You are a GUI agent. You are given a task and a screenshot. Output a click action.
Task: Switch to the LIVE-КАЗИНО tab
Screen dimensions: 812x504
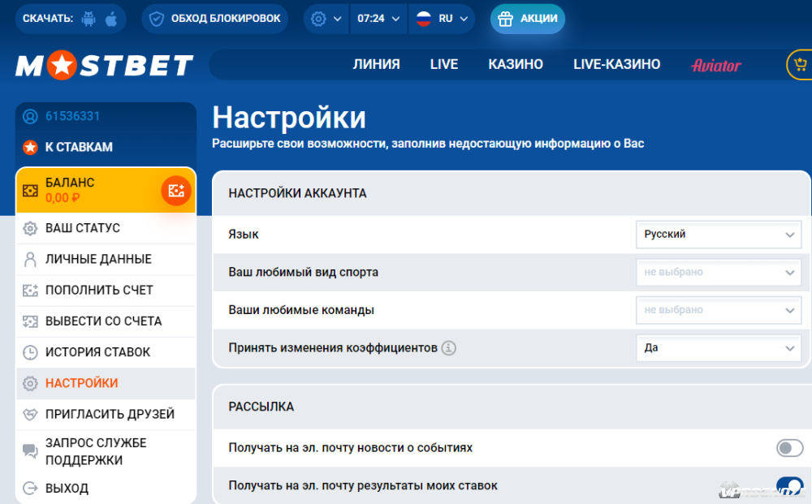616,63
